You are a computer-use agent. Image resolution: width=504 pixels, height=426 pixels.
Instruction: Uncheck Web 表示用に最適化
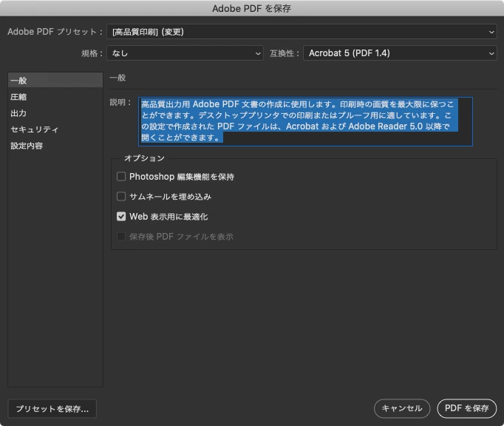pos(121,216)
